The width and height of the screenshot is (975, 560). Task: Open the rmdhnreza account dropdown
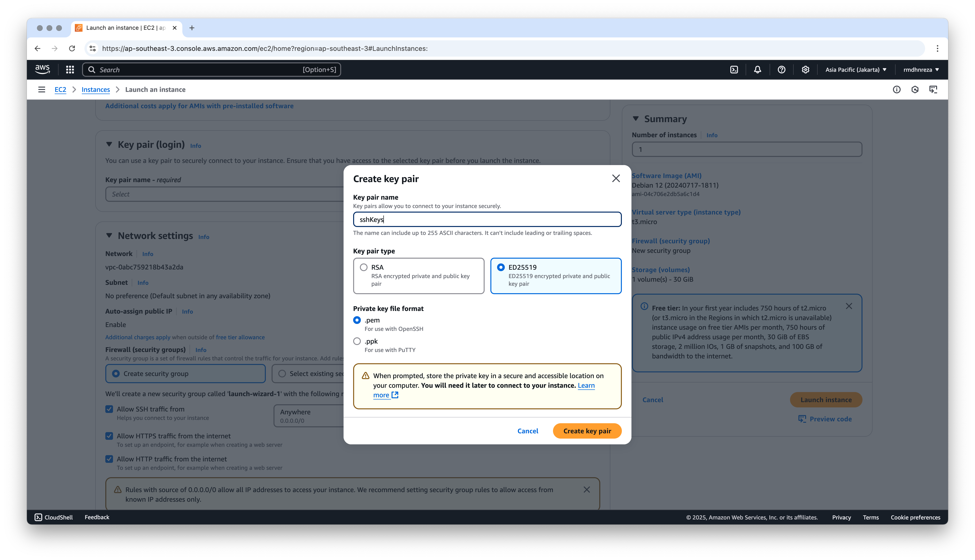point(921,70)
